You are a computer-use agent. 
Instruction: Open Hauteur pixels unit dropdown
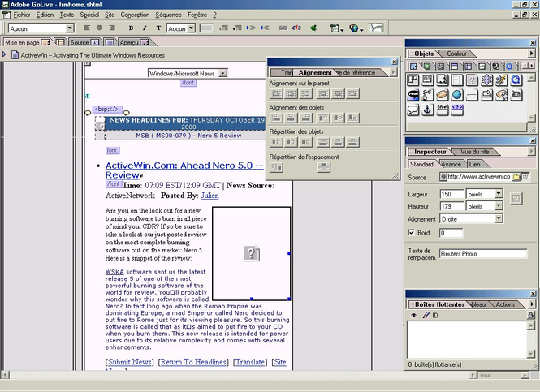[499, 206]
